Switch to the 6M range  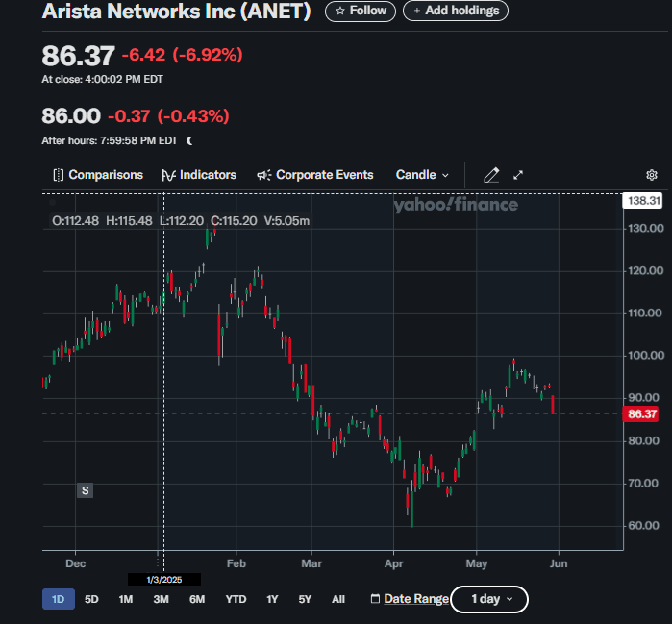tap(197, 599)
